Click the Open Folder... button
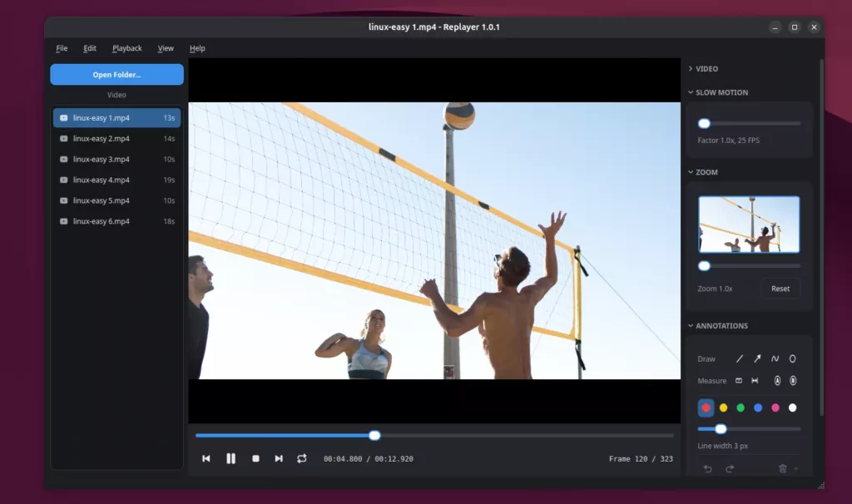Viewport: 852px width, 504px height. (116, 74)
